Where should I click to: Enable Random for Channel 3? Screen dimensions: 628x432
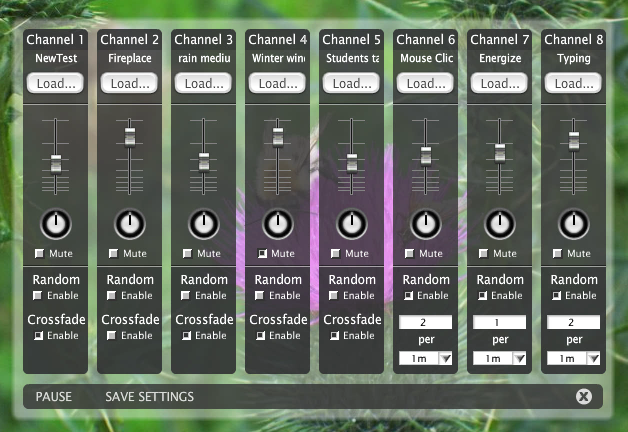[x=185, y=295]
